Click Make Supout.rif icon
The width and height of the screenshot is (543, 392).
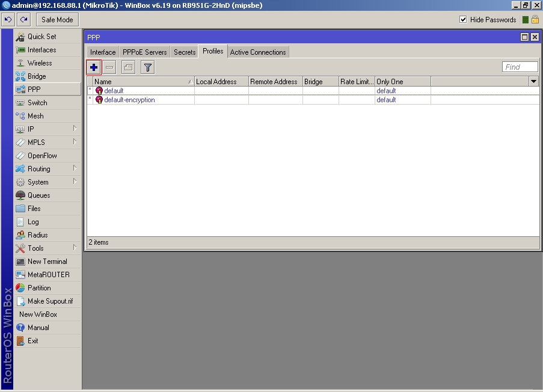20,301
